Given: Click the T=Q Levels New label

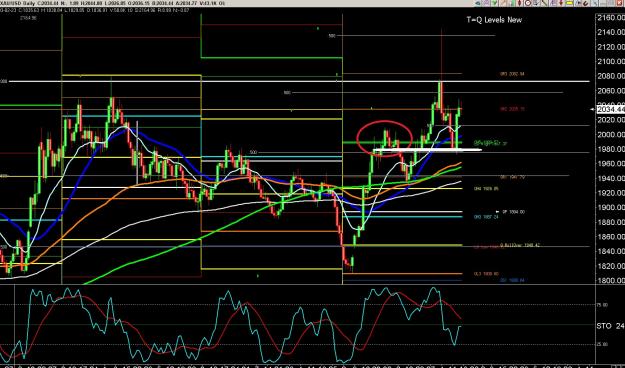Looking at the screenshot, I should pyautogui.click(x=494, y=20).
